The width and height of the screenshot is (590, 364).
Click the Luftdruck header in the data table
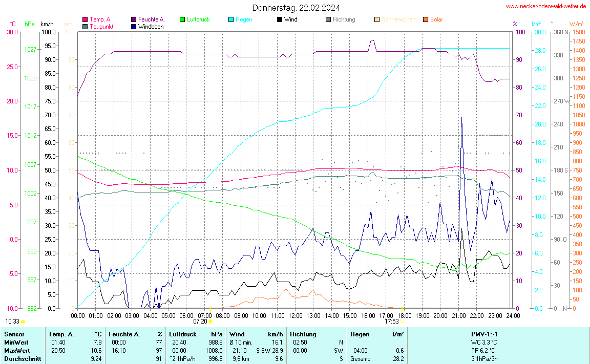(183, 334)
